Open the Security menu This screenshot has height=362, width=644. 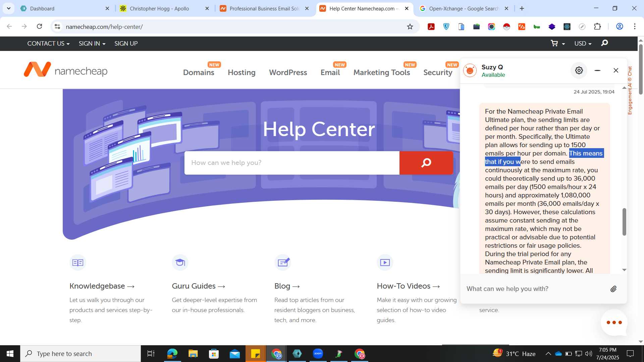click(438, 72)
